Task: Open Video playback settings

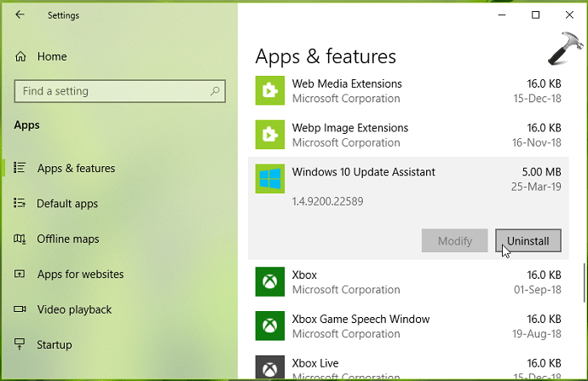Action: pyautogui.click(x=74, y=309)
